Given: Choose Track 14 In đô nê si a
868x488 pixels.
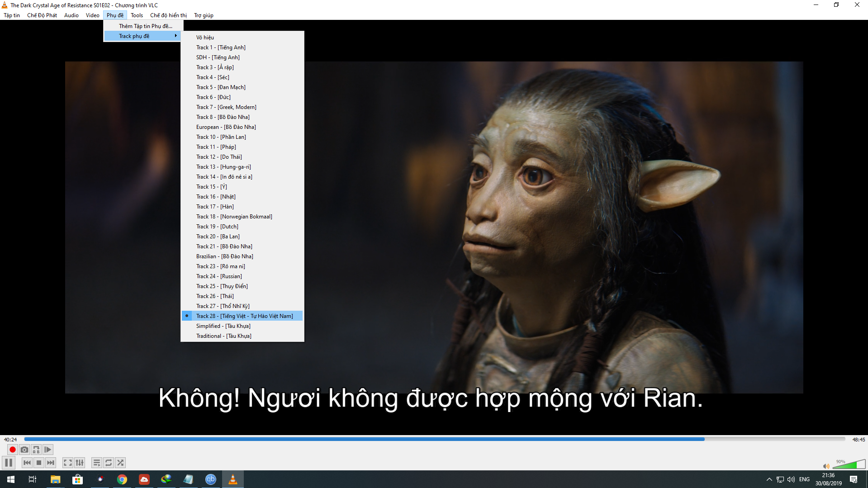Looking at the screenshot, I should [242, 177].
